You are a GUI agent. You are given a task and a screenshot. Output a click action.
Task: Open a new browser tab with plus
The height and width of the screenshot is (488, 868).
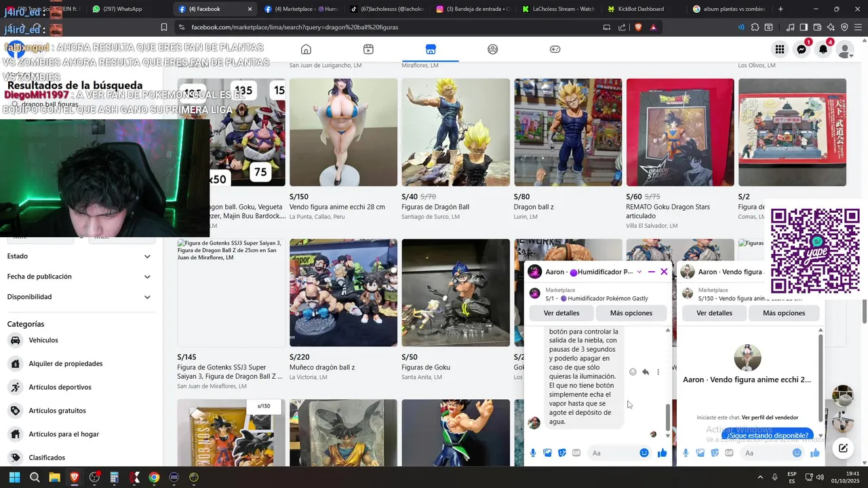click(x=781, y=9)
